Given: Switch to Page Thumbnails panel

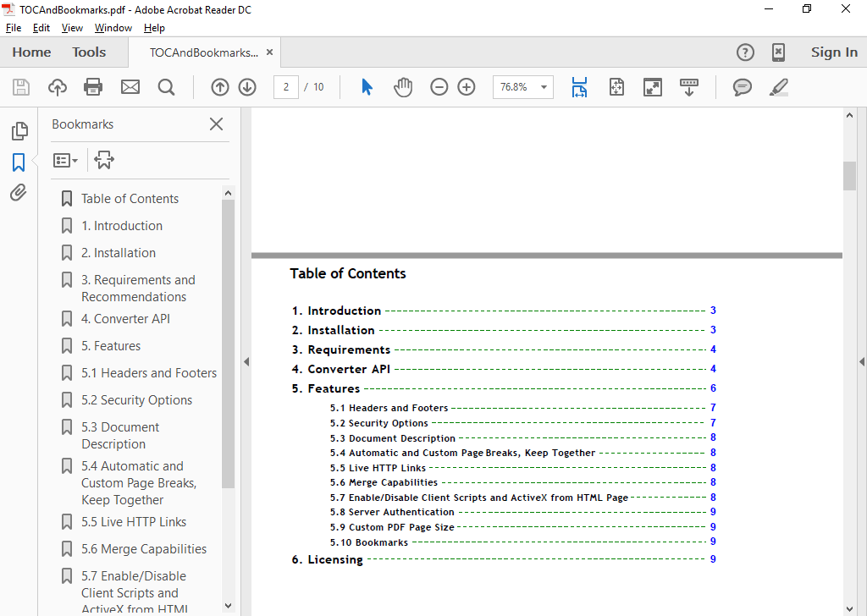Looking at the screenshot, I should point(18,131).
